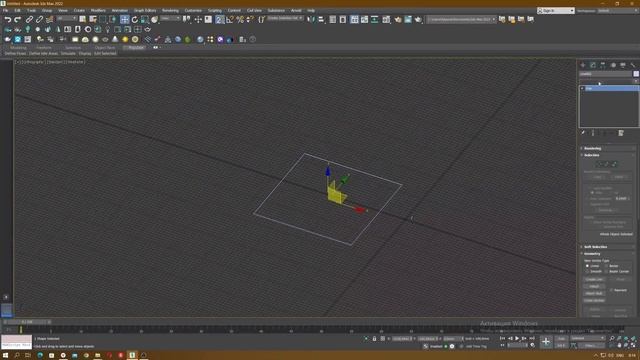The image size is (640, 360).
Task: Open the Sign In dropdown
Action: click(x=556, y=11)
